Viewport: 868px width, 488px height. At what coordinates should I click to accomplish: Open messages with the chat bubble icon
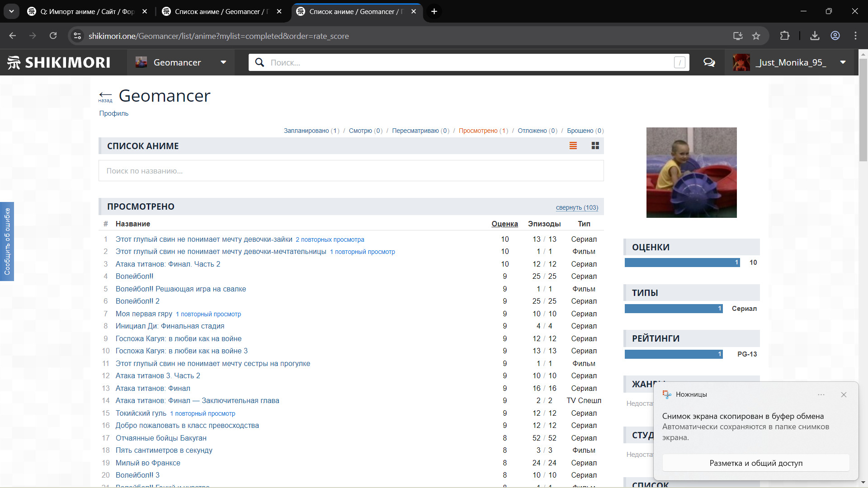coord(709,62)
